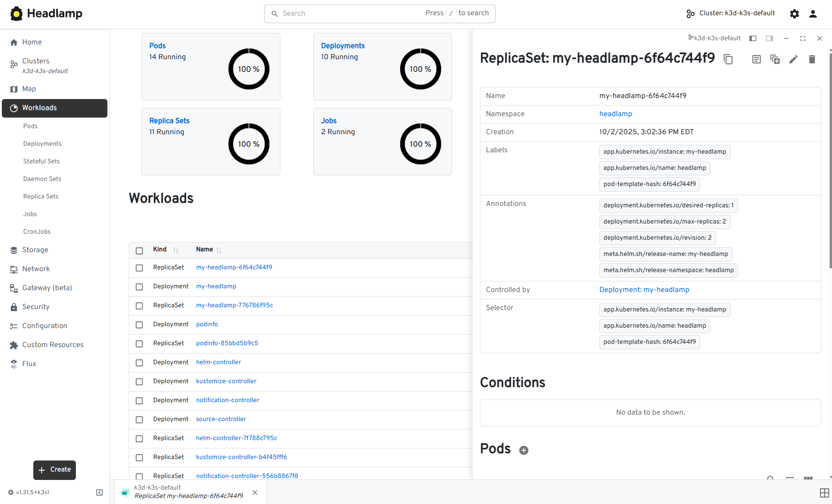
Task: Edit the ReplicaSet with the pencil icon
Action: (x=793, y=59)
